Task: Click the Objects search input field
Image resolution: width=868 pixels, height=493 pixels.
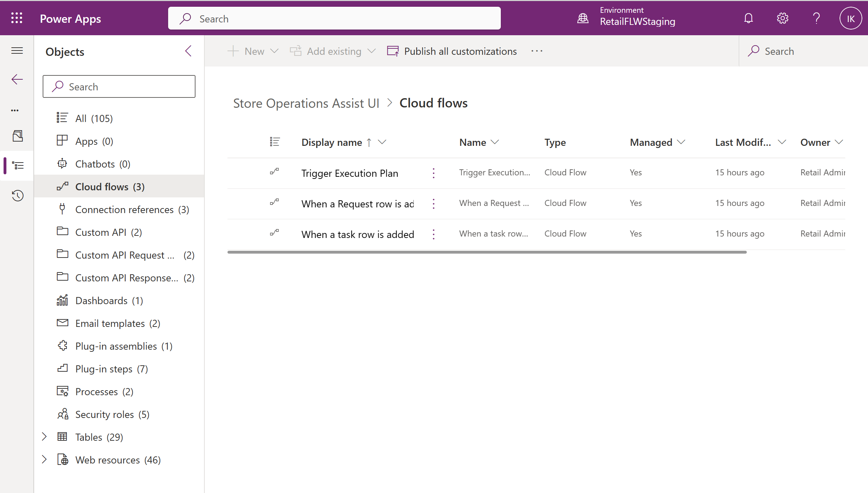Action: click(119, 86)
